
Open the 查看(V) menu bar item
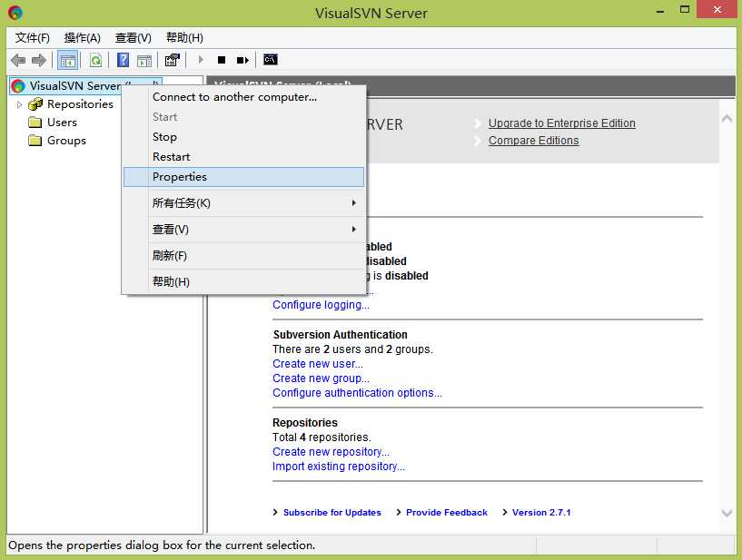click(x=133, y=38)
